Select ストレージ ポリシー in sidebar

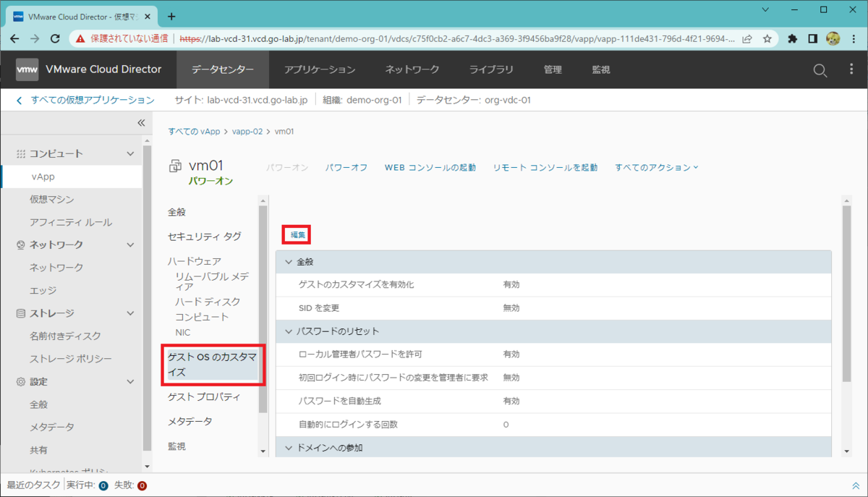[x=70, y=359]
